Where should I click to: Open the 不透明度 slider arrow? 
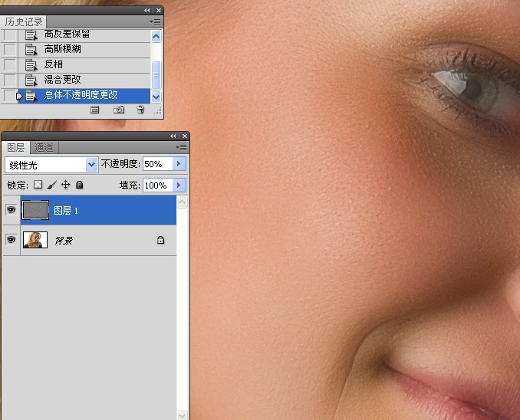pyautogui.click(x=179, y=164)
